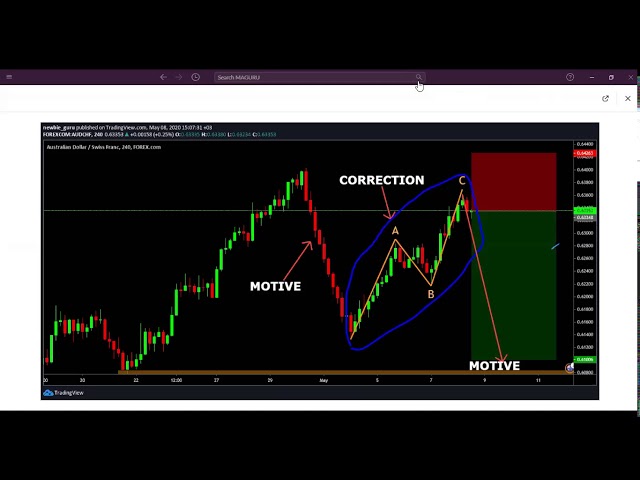Click the red stop-loss zone
The image size is (640, 480).
[x=513, y=180]
